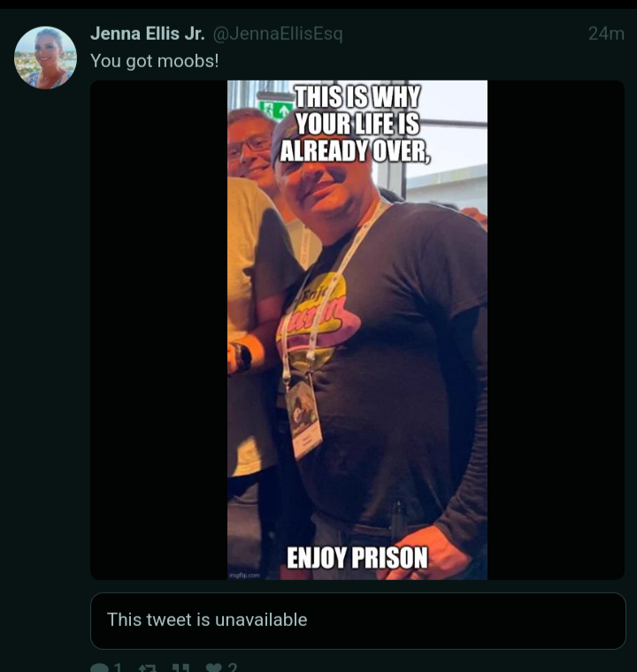Click the reply speech bubble icon
The width and height of the screenshot is (637, 672).
point(99,668)
